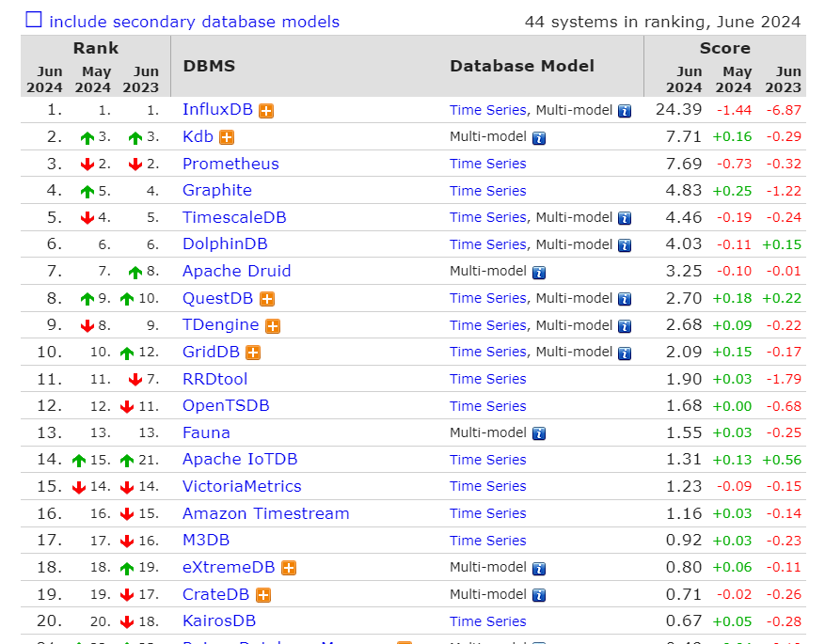Open the OpenTSDB link
Screen dimensions: 825x644
227,406
